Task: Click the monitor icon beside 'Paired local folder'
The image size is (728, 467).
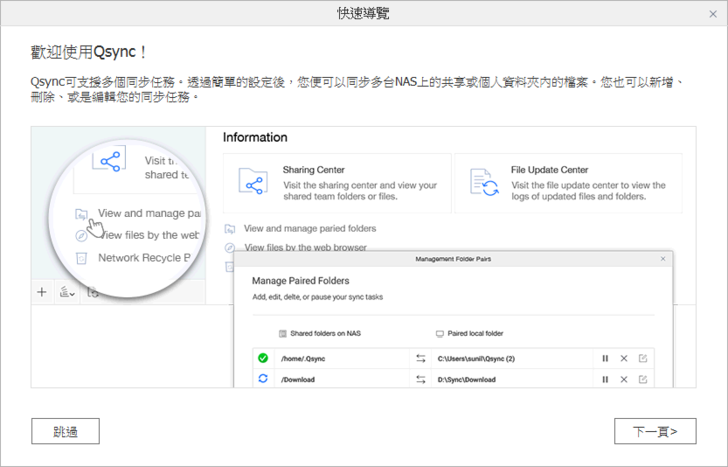Action: 440,334
